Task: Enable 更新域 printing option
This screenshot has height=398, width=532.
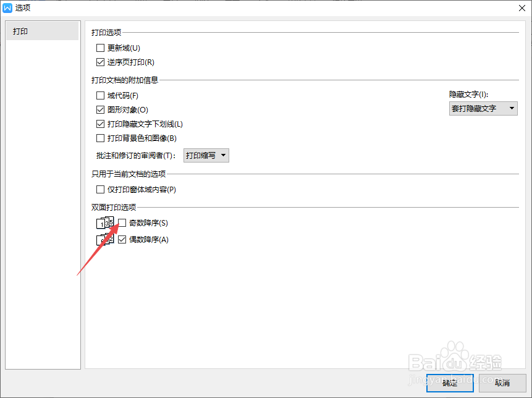Action: (100, 48)
